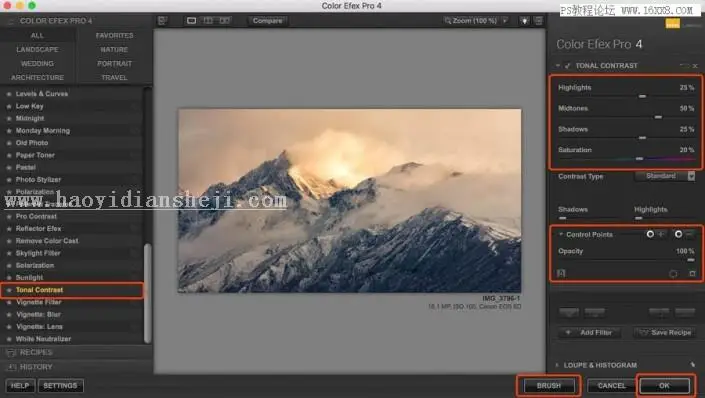The width and height of the screenshot is (705, 398).
Task: Delete the Tonal Contrast filter with X
Action: 695,66
